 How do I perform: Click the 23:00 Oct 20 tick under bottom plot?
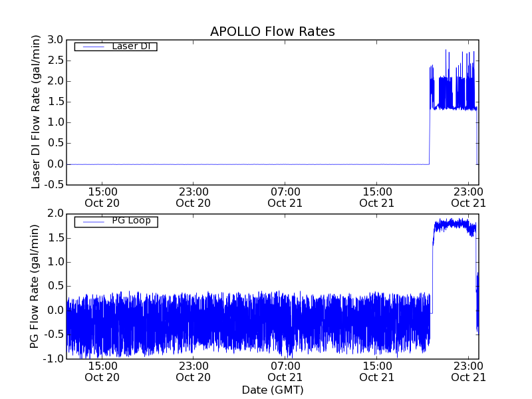pyautogui.click(x=194, y=371)
